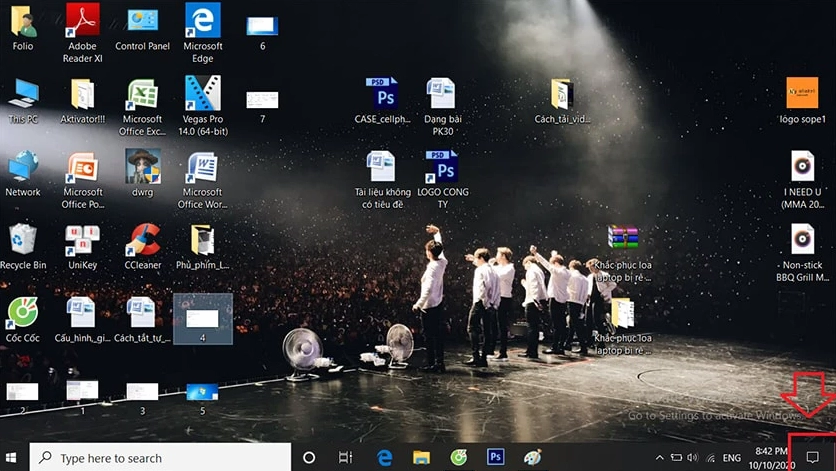Select the I NEED U (MMA 20... audio file

[802, 180]
